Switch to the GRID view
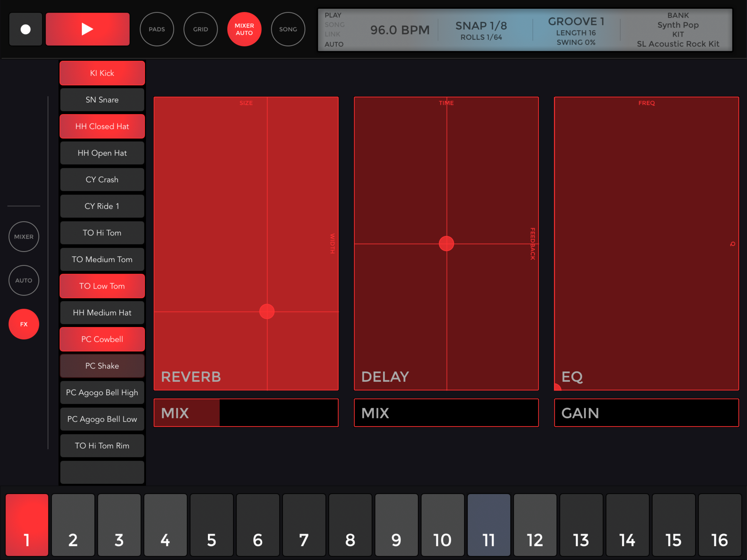 tap(200, 29)
